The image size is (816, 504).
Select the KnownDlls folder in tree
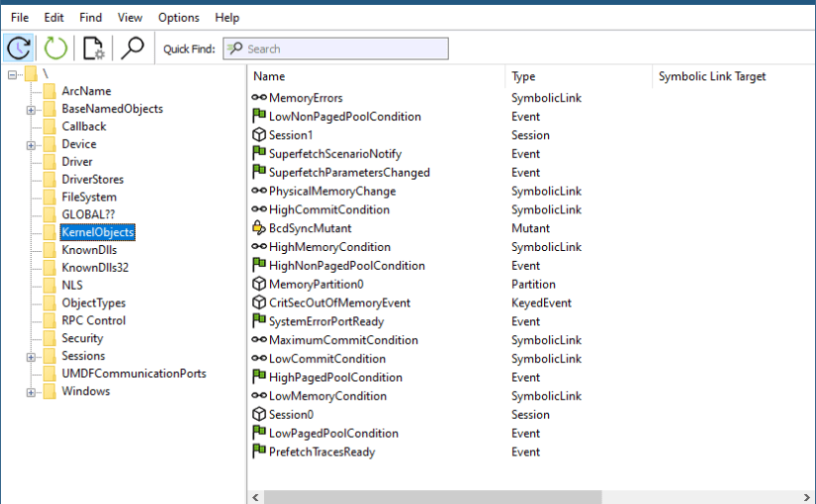click(x=89, y=250)
